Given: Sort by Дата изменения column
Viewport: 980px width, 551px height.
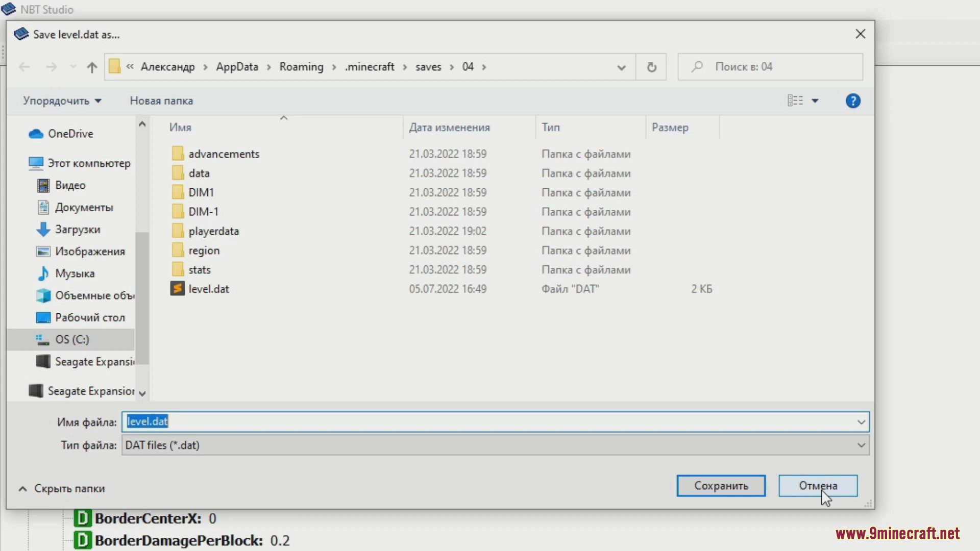Looking at the screenshot, I should point(449,127).
